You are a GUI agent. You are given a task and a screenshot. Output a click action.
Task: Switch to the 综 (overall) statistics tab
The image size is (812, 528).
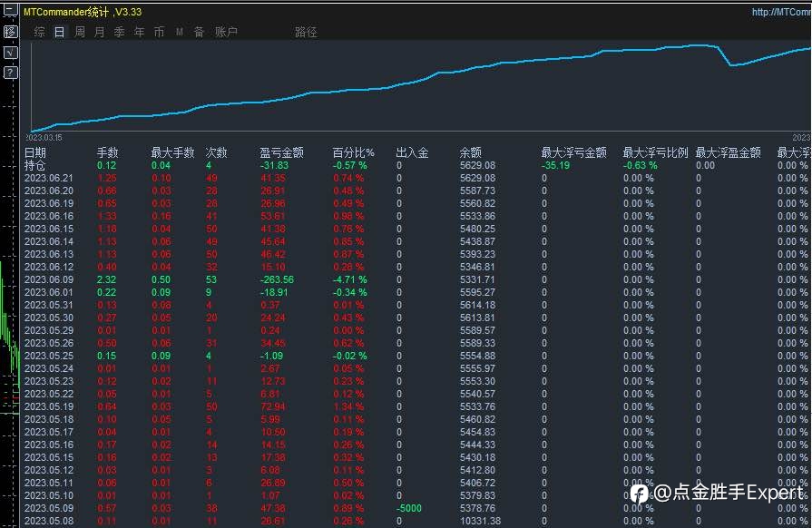click(x=39, y=32)
